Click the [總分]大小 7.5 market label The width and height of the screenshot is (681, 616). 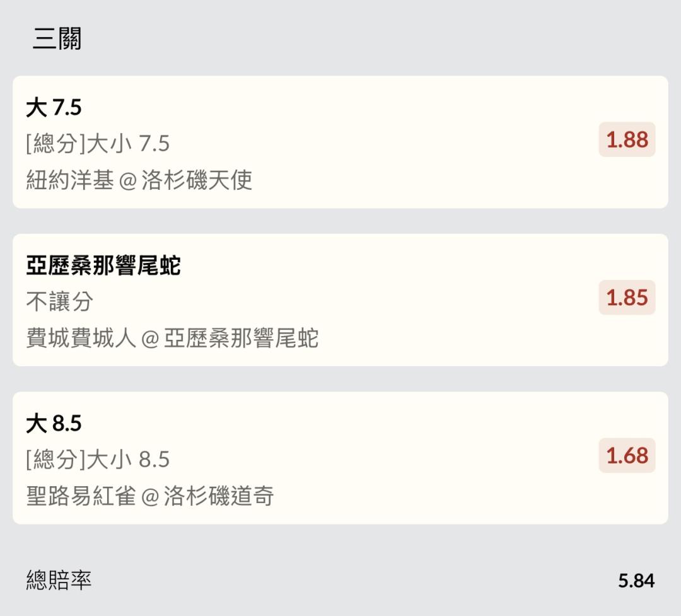pos(98,143)
